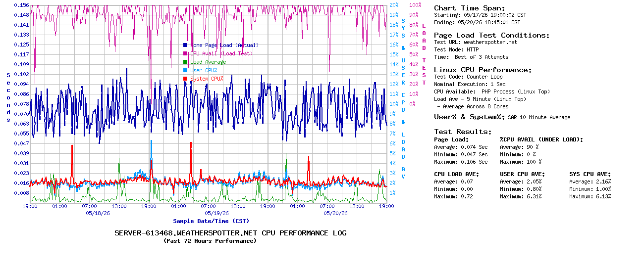Click the 100% label on the Load Test axis

[415, 5]
